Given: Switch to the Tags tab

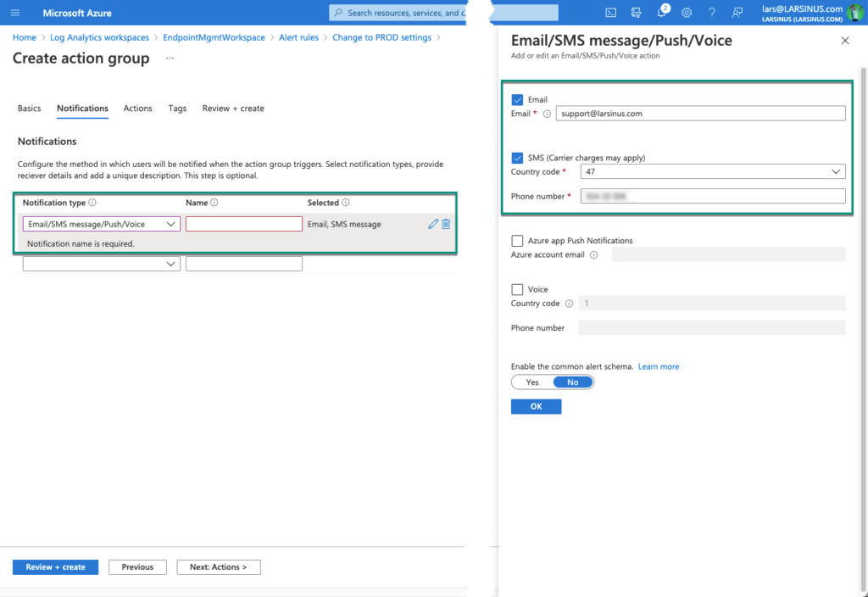Looking at the screenshot, I should tap(177, 109).
